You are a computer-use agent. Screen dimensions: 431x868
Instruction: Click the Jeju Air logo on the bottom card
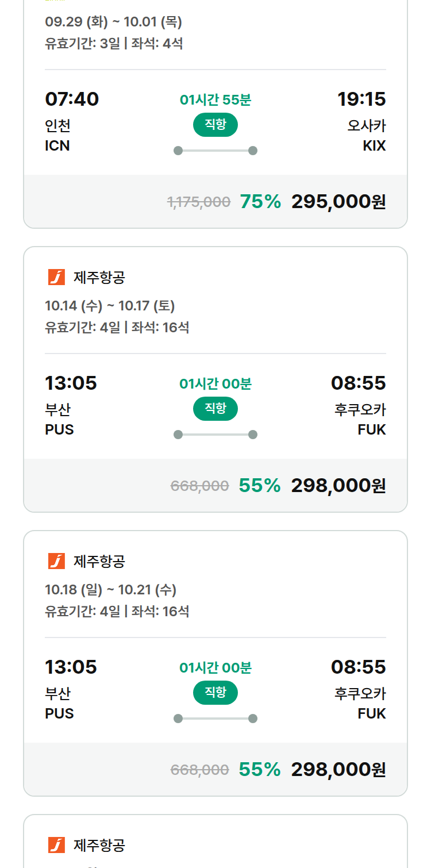pyautogui.click(x=56, y=845)
